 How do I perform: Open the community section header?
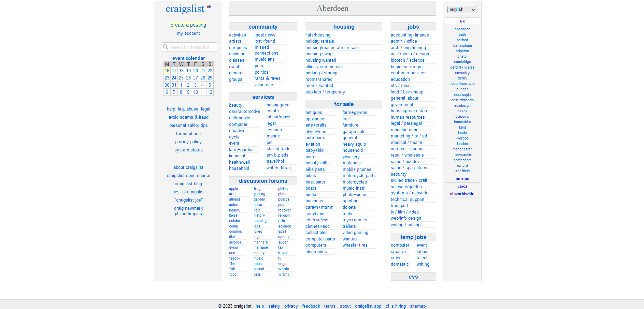(x=263, y=27)
